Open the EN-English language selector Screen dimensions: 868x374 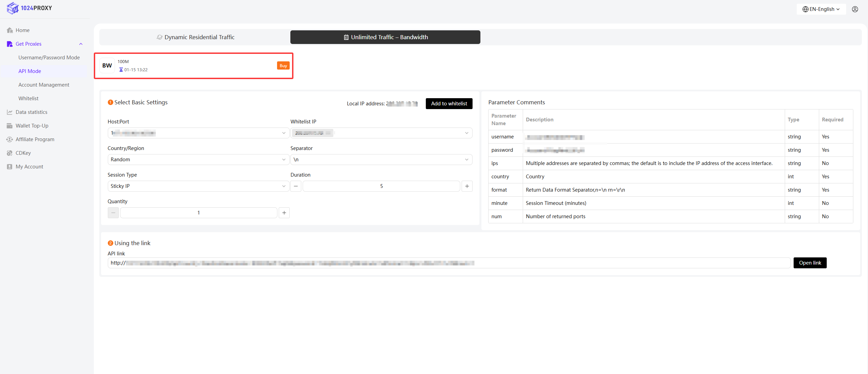coord(821,9)
